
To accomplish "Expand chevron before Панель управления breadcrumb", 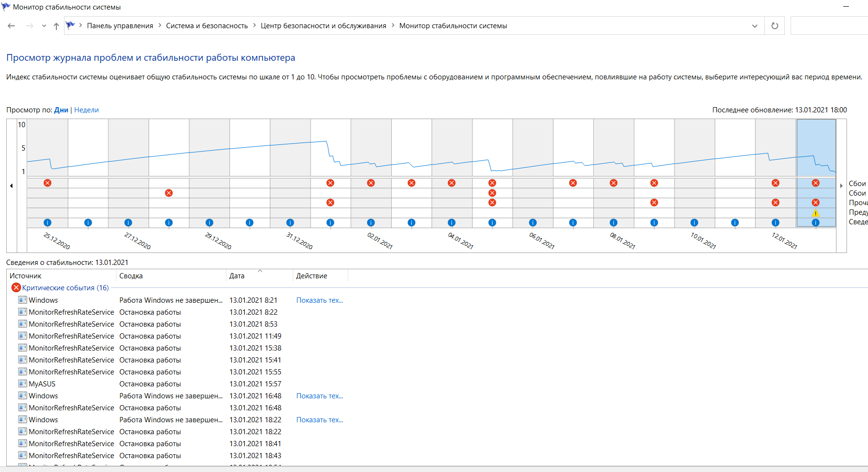I will coord(81,25).
